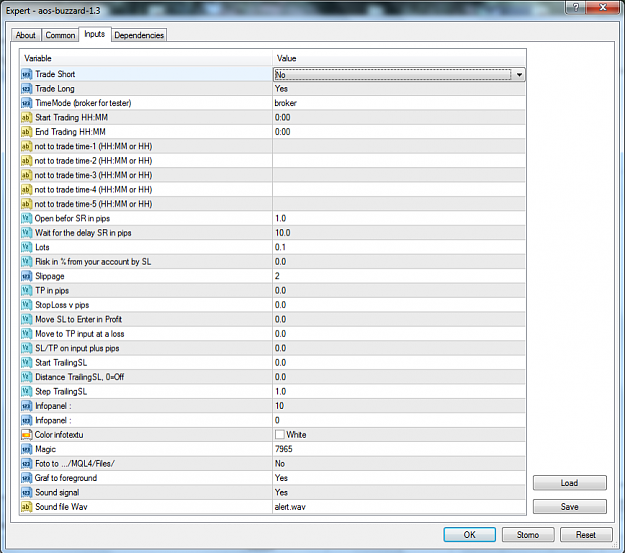Image resolution: width=625 pixels, height=553 pixels.
Task: Click the icon beside Trade Short
Action: point(26,74)
